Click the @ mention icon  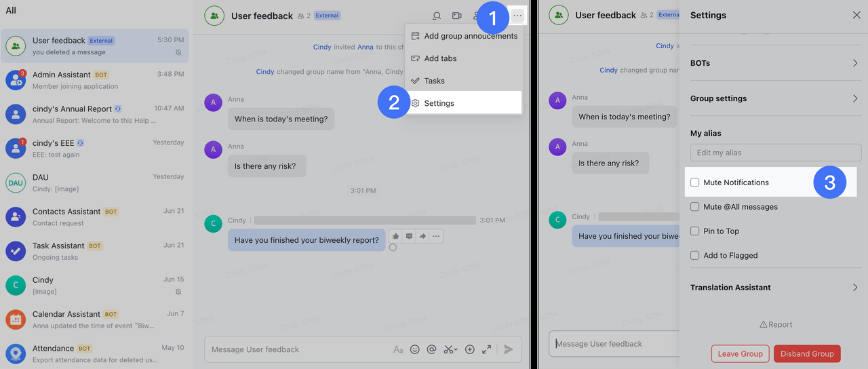tap(431, 349)
